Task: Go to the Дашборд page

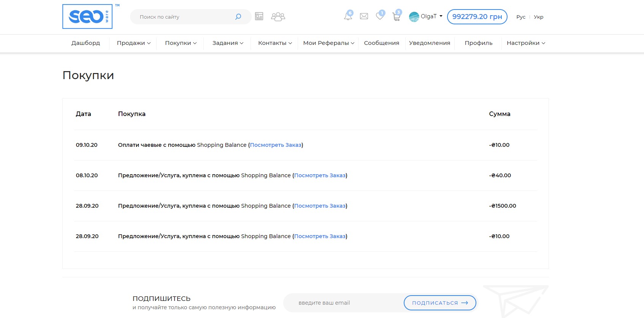Action: 86,43
